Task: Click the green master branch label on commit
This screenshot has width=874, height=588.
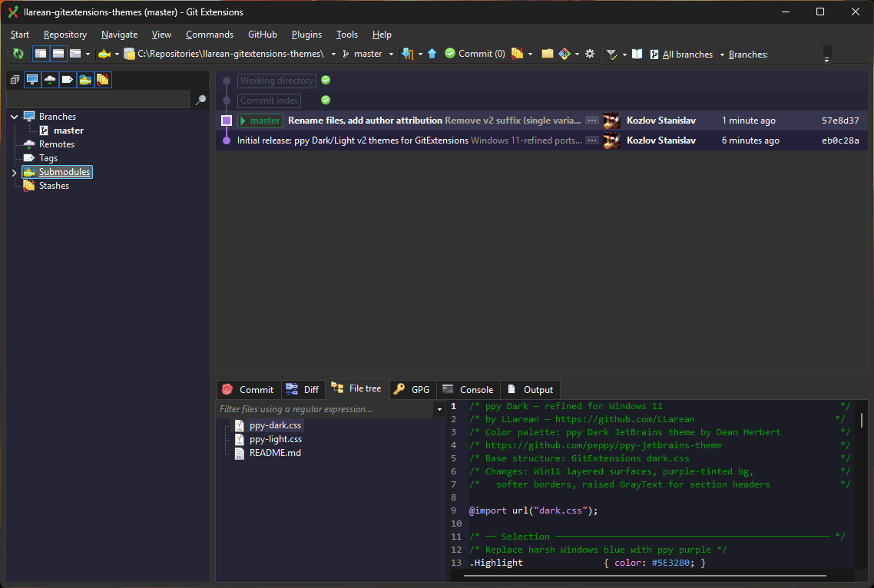Action: pos(260,121)
